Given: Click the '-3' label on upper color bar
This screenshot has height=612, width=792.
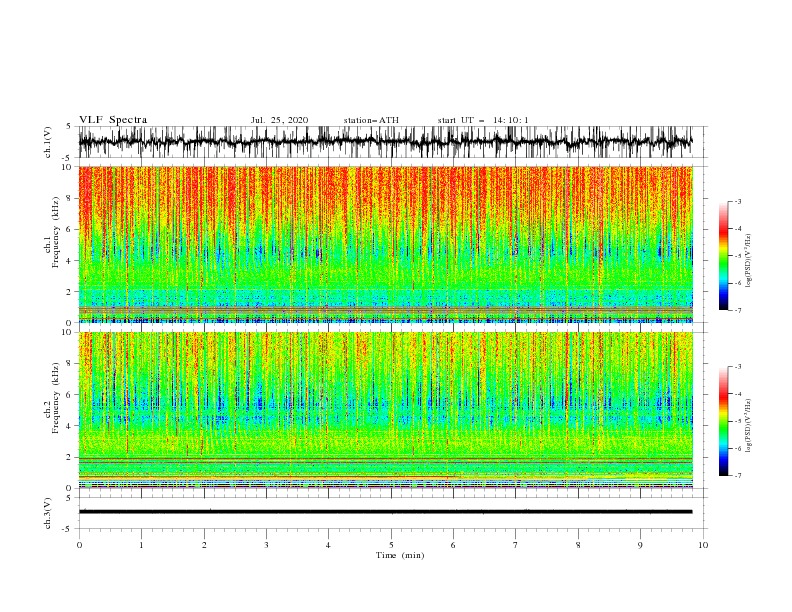Looking at the screenshot, I should coord(737,201).
